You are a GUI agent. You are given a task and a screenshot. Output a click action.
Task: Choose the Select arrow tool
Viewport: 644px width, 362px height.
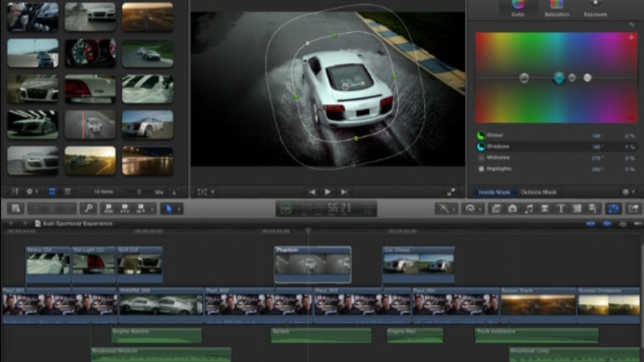click(169, 208)
